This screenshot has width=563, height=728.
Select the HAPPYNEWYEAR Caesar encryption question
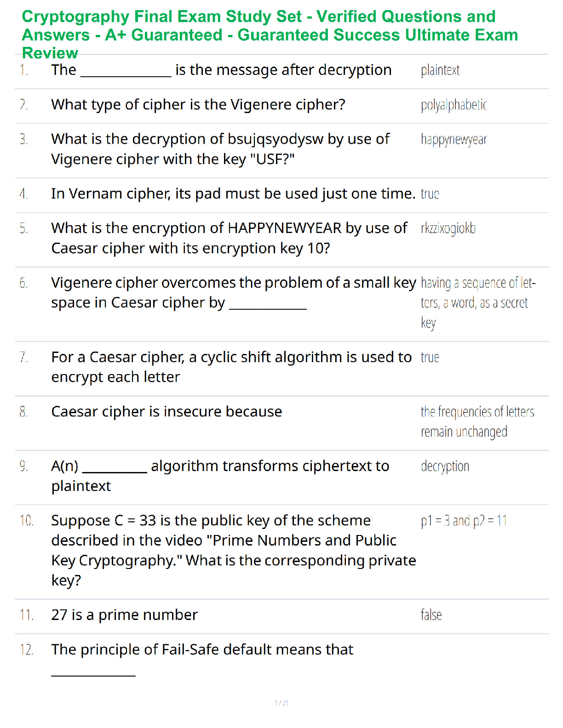pyautogui.click(x=229, y=238)
